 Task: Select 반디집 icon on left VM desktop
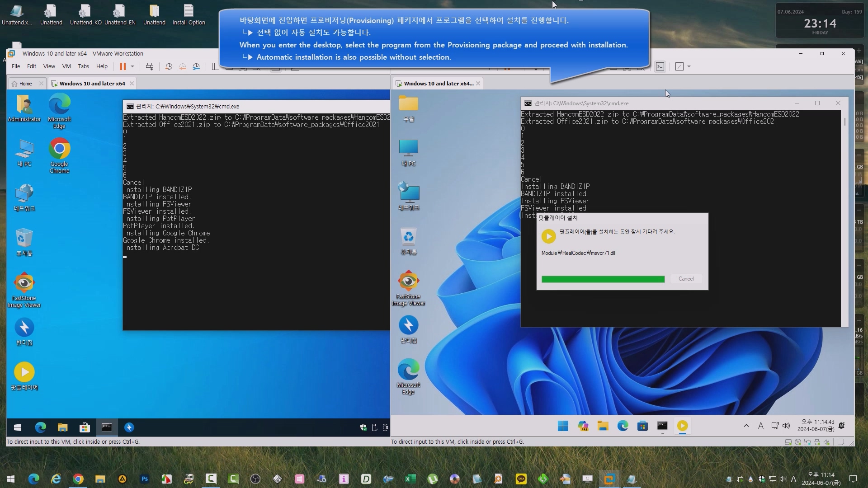click(x=24, y=332)
